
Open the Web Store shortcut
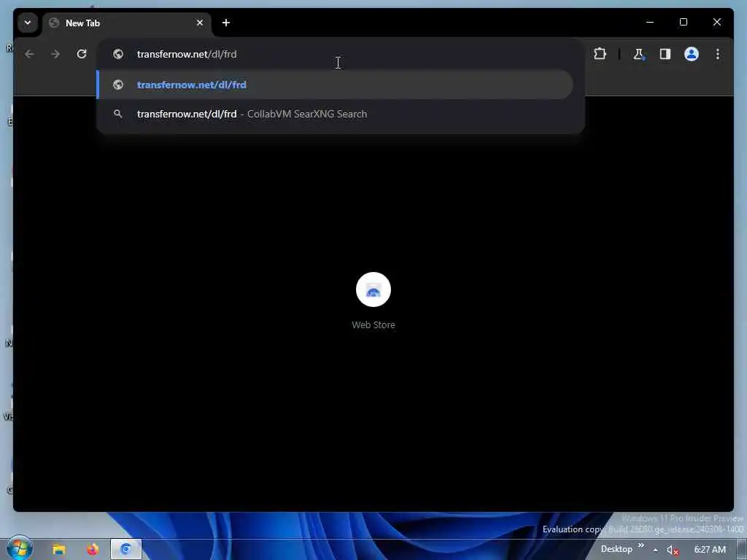click(x=373, y=289)
